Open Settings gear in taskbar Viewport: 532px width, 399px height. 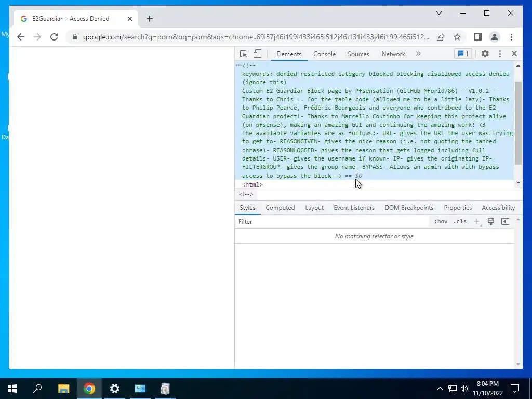(x=115, y=389)
